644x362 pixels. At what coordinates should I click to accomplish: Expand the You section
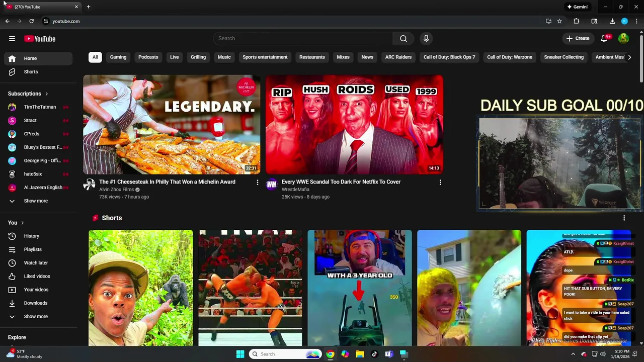[x=16, y=223]
